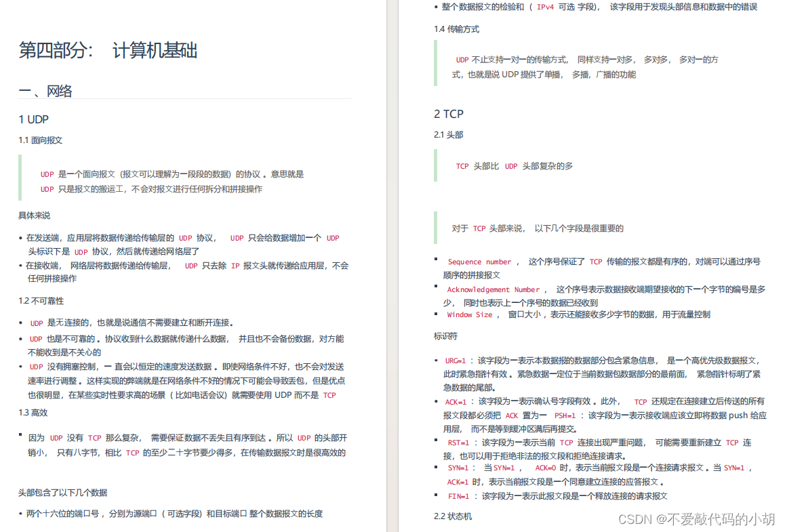Click the PSH=1 flag text
This screenshot has height=532, width=785.
(x=565, y=416)
